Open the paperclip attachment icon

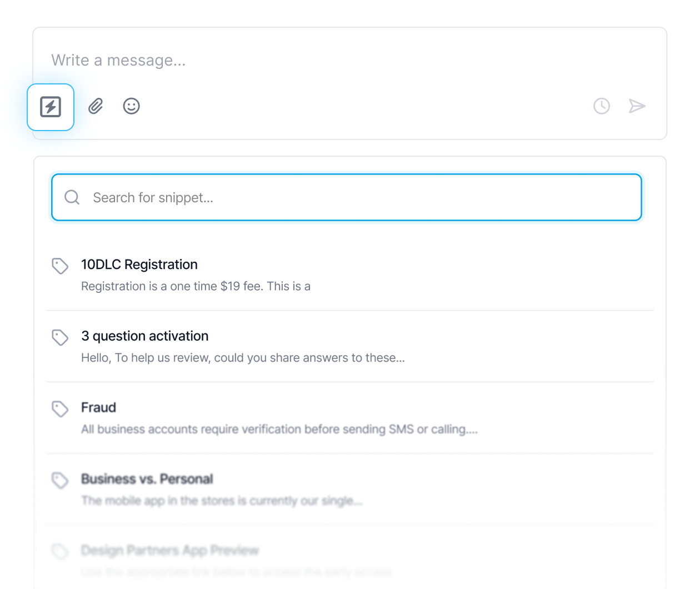(95, 106)
